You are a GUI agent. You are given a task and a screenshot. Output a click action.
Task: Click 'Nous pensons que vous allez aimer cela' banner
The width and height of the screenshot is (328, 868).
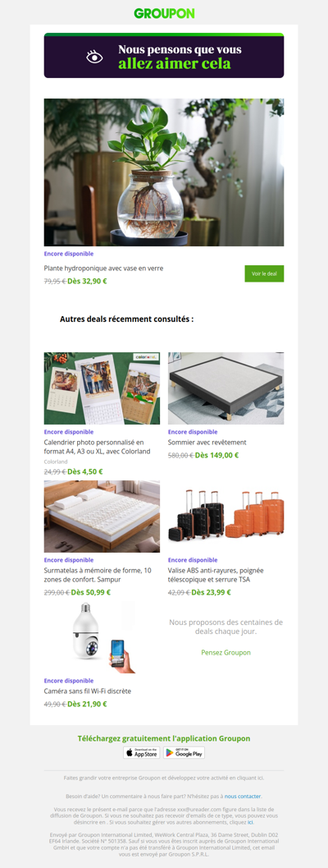tap(164, 55)
